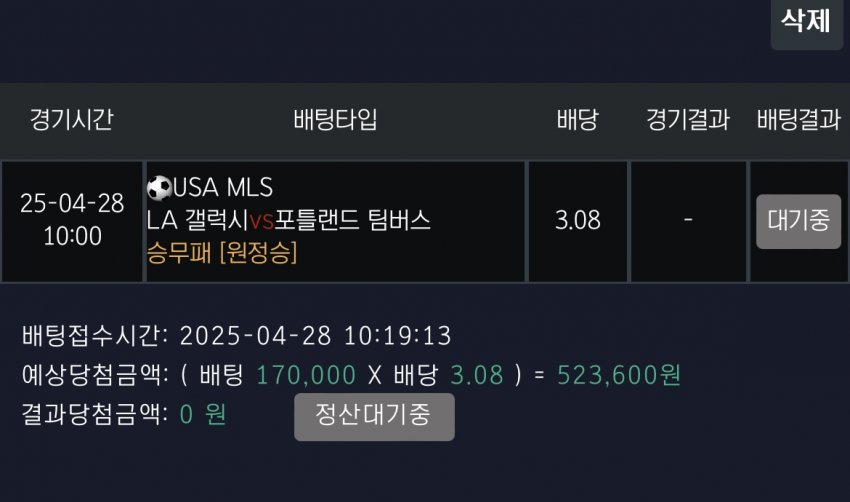
Task: Click the 정산대기중 settlement button
Action: 374,416
